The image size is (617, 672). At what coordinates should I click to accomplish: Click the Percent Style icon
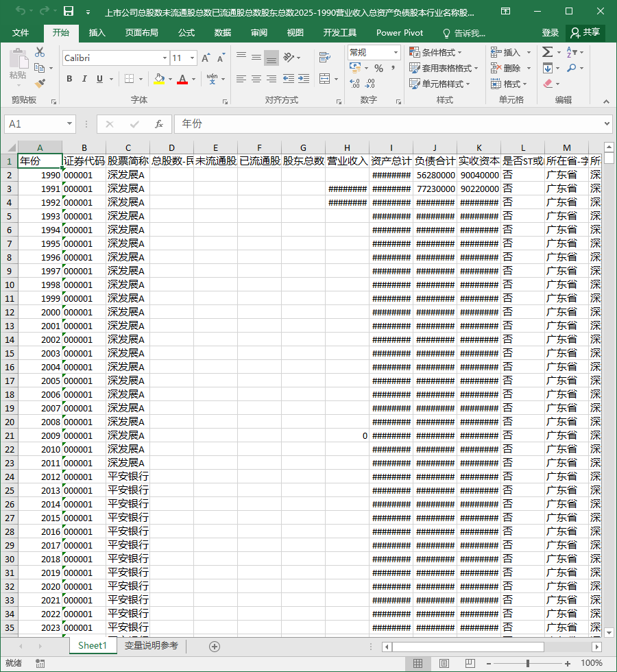tap(378, 68)
